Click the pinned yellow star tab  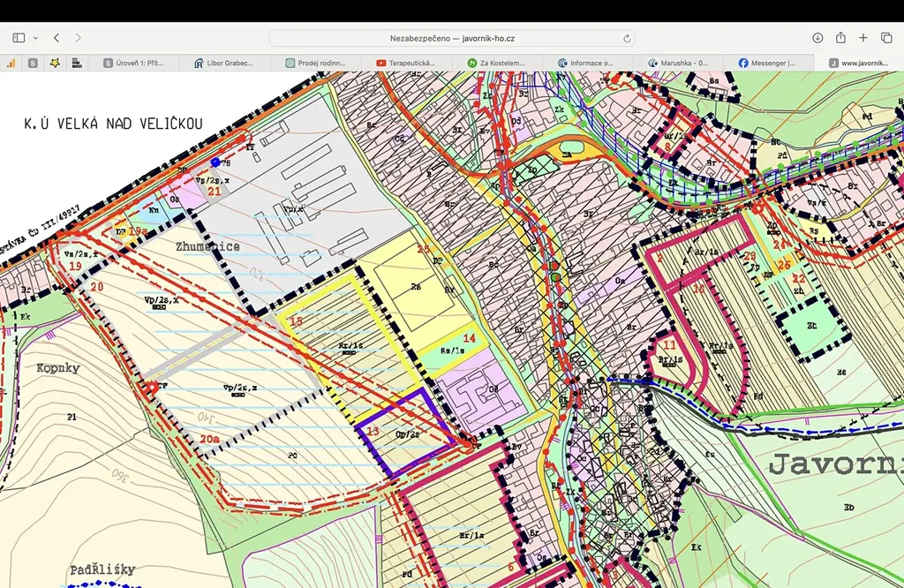[x=55, y=63]
